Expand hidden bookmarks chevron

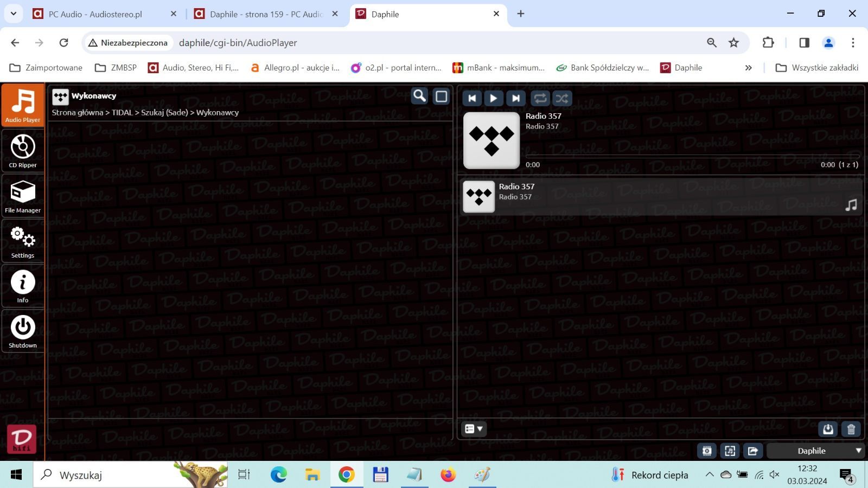[749, 67]
